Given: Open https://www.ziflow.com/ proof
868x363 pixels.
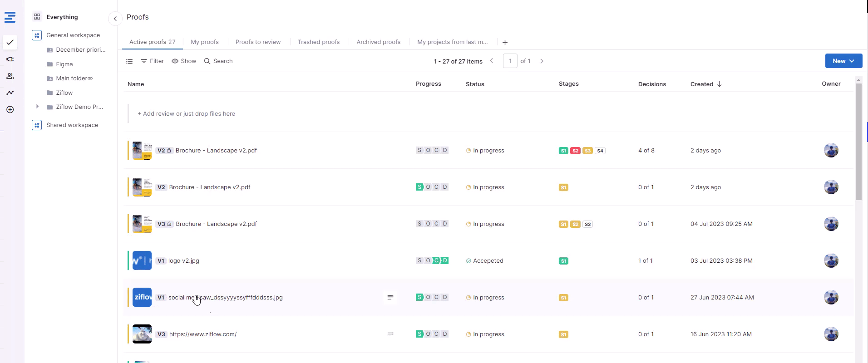Looking at the screenshot, I should click(x=203, y=334).
